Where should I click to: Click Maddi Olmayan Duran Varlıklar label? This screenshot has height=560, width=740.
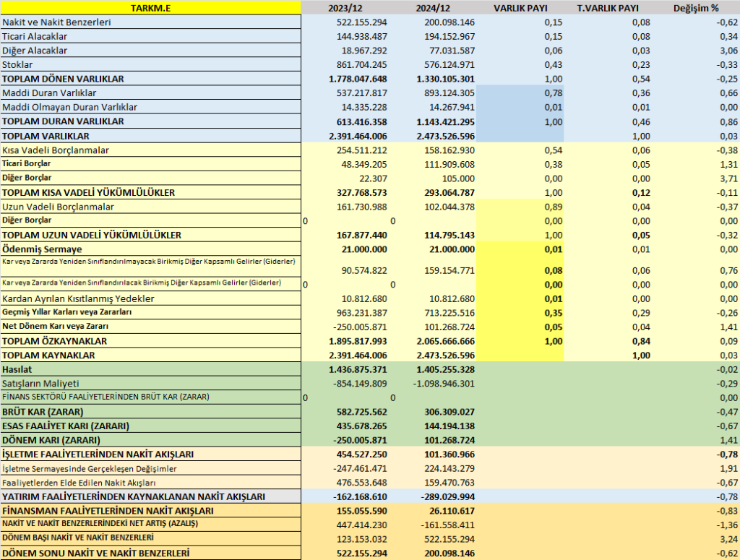[69, 107]
